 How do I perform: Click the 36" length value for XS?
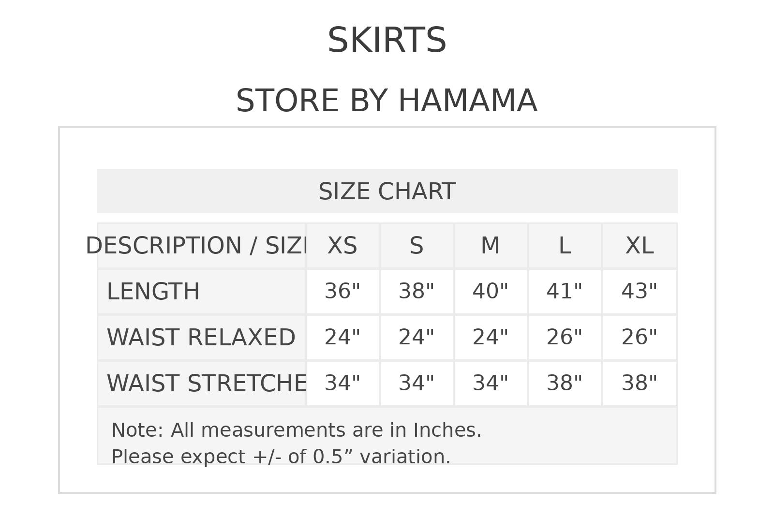(342, 292)
